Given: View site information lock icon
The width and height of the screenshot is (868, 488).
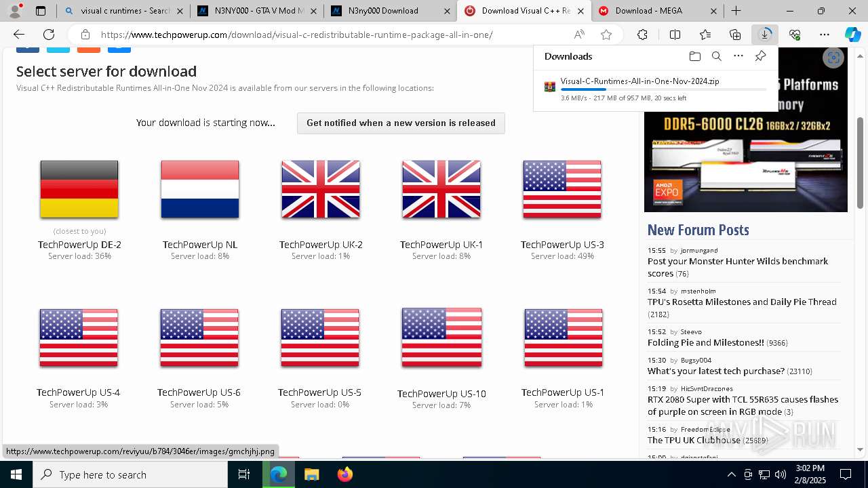Looking at the screenshot, I should [85, 35].
